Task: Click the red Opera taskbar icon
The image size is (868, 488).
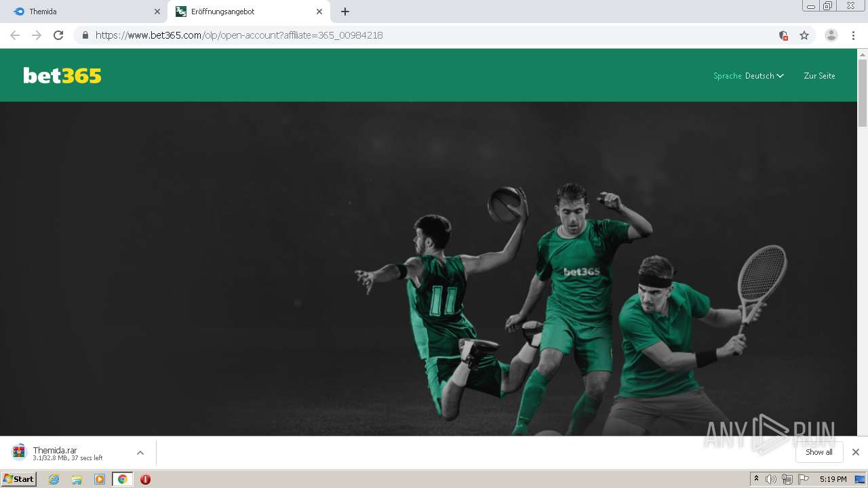Action: click(x=145, y=479)
